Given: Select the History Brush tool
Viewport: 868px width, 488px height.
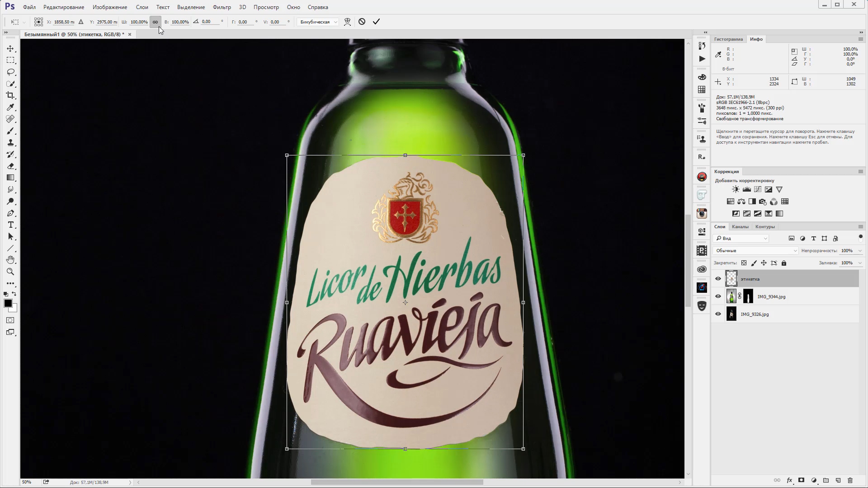Looking at the screenshot, I should [11, 154].
